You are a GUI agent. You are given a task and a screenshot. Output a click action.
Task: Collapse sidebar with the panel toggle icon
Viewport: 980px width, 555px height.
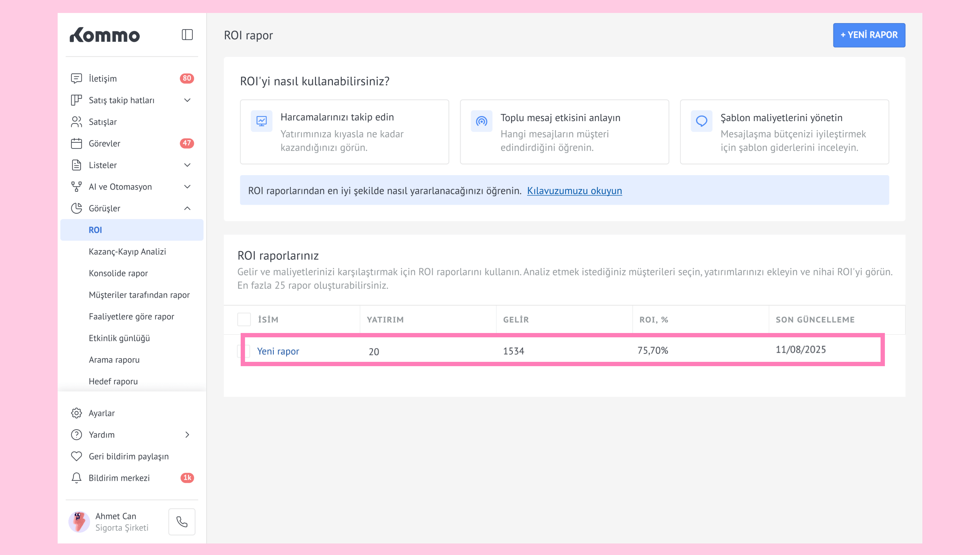(x=187, y=35)
